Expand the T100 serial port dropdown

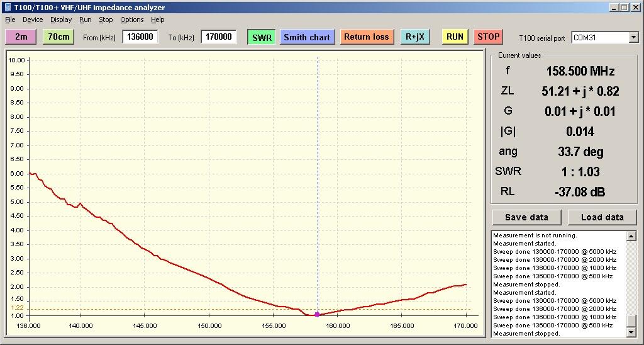(x=633, y=38)
